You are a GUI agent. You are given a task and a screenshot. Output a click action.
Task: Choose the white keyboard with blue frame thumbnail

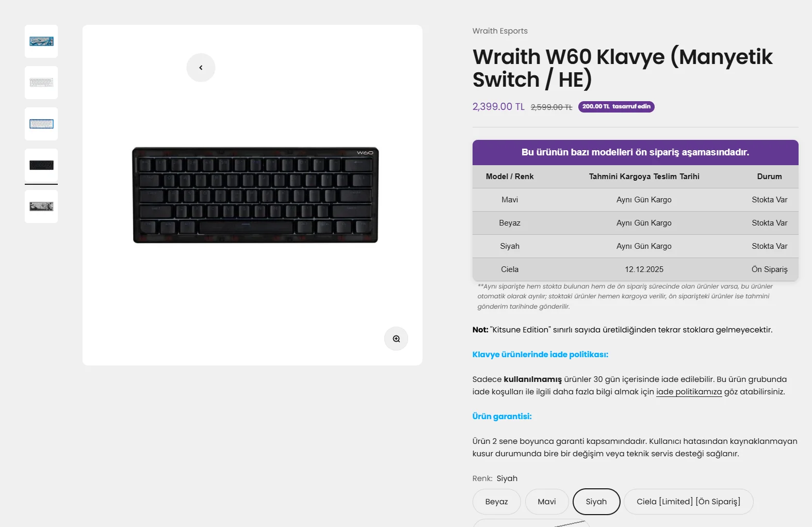[41, 124]
